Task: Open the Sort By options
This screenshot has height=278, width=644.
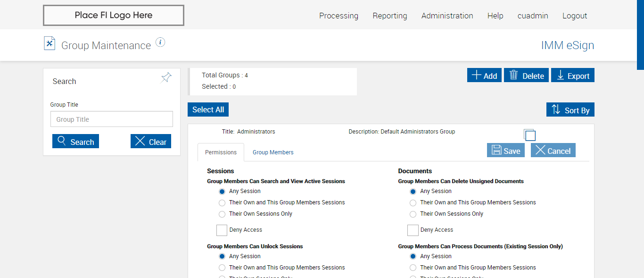Action: coord(570,110)
